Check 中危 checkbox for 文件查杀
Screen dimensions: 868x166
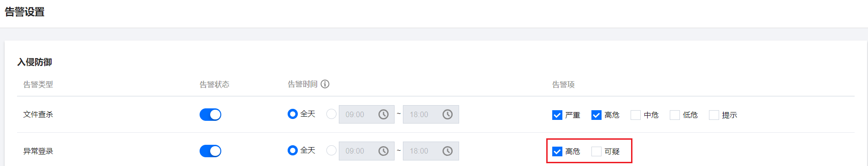pos(636,115)
